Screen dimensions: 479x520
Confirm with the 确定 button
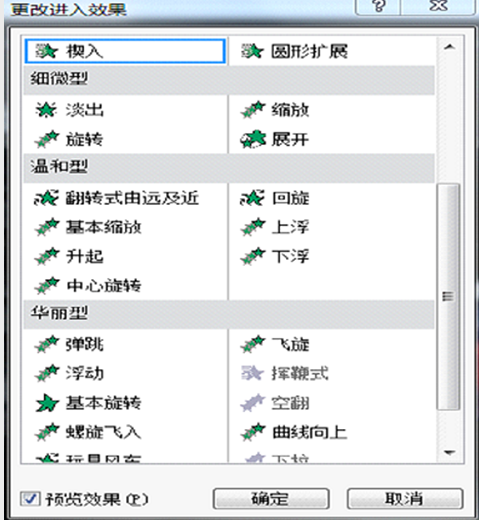pos(271,499)
